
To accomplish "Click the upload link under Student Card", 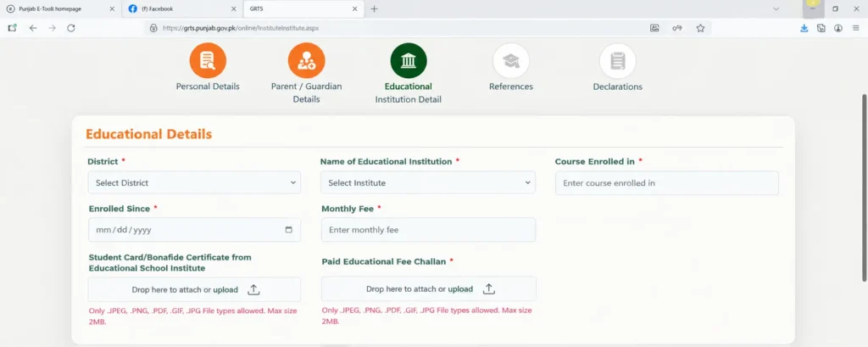I will tap(225, 289).
